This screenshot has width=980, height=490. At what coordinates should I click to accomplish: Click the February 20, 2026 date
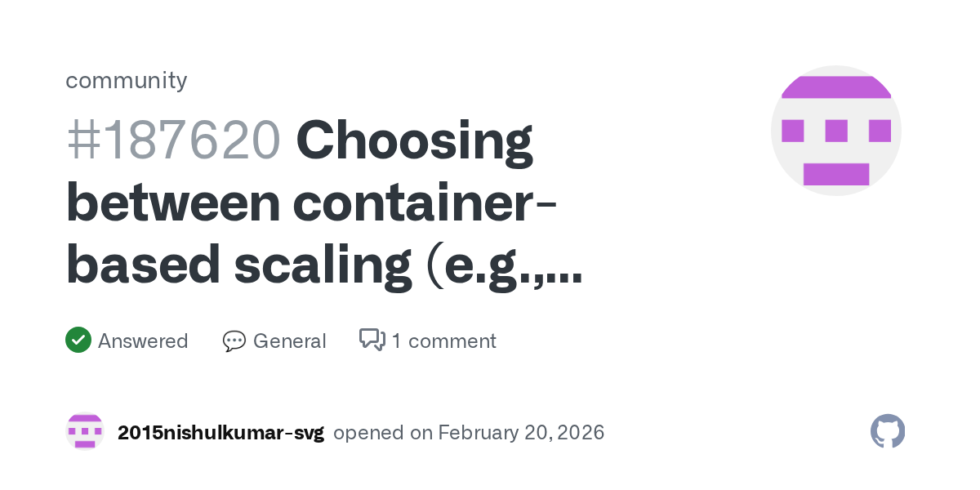pos(521,433)
